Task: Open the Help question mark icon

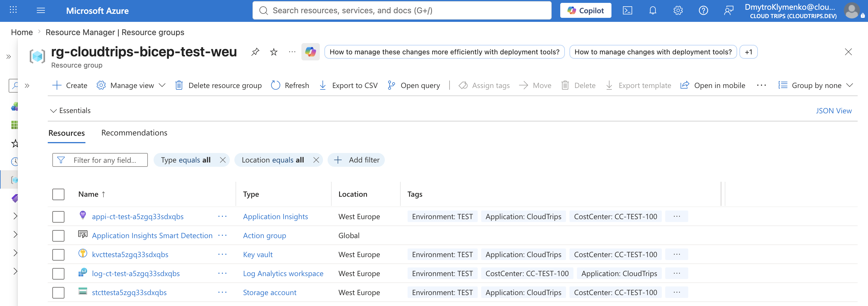Action: tap(703, 10)
